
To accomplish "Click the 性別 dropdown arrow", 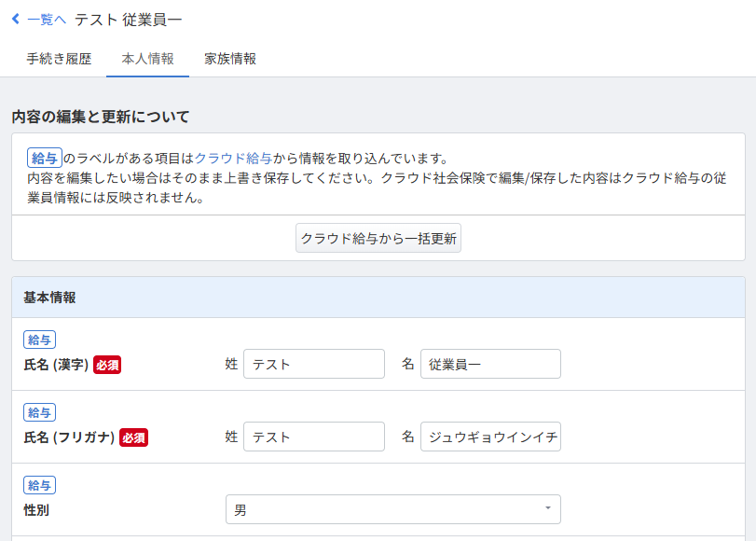I will [548, 508].
